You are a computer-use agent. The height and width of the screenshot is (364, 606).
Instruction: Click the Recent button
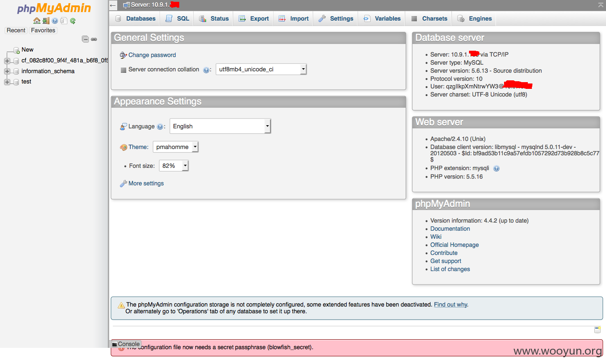coord(16,31)
